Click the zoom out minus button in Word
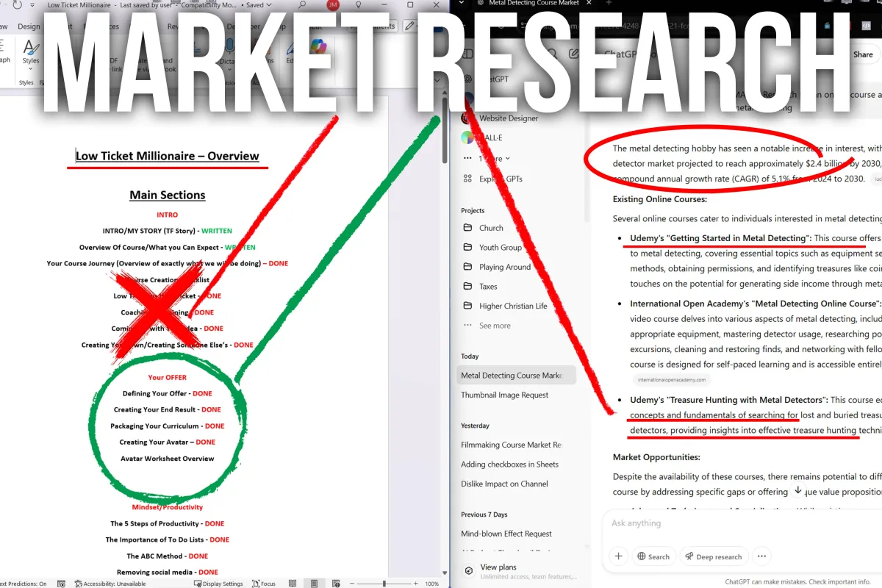Image resolution: width=882 pixels, height=588 pixels. click(x=351, y=584)
